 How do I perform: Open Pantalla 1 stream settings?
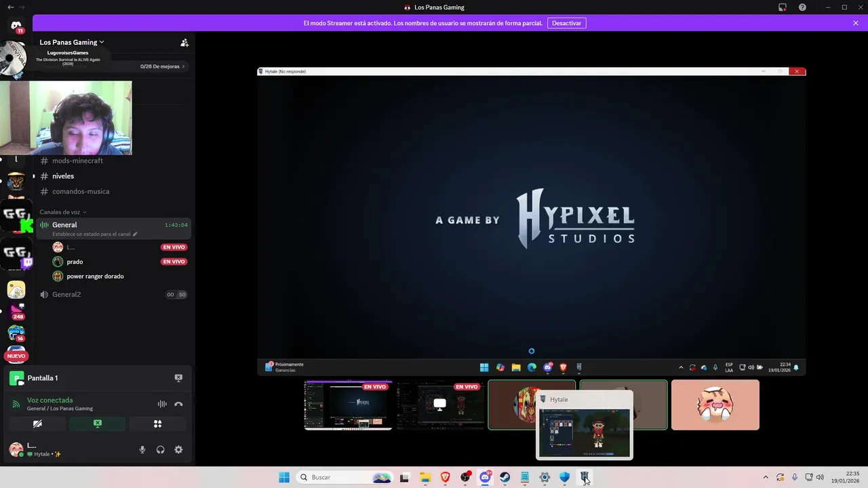pyautogui.click(x=42, y=378)
